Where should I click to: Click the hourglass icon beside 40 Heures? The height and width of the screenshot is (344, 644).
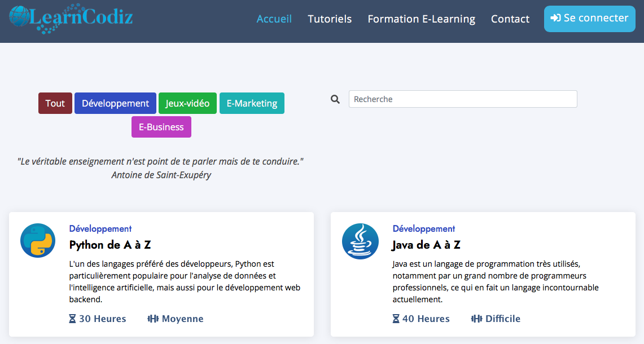(x=396, y=319)
